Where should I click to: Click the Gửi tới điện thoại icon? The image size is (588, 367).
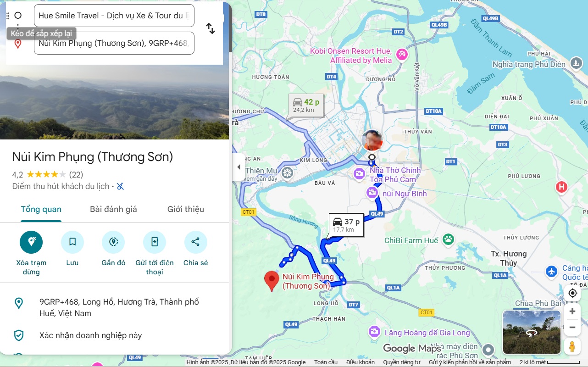(155, 242)
